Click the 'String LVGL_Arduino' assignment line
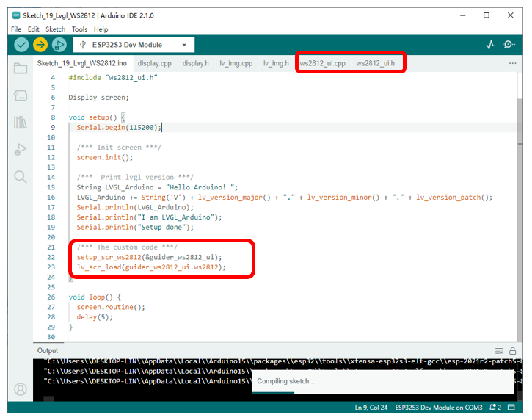The width and height of the screenshot is (532, 420). click(x=157, y=187)
